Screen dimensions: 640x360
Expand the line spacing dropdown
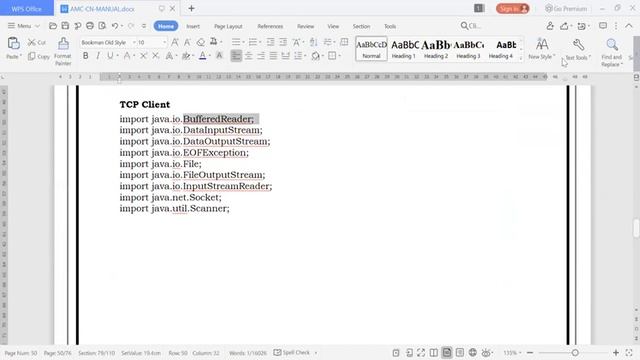click(305, 56)
